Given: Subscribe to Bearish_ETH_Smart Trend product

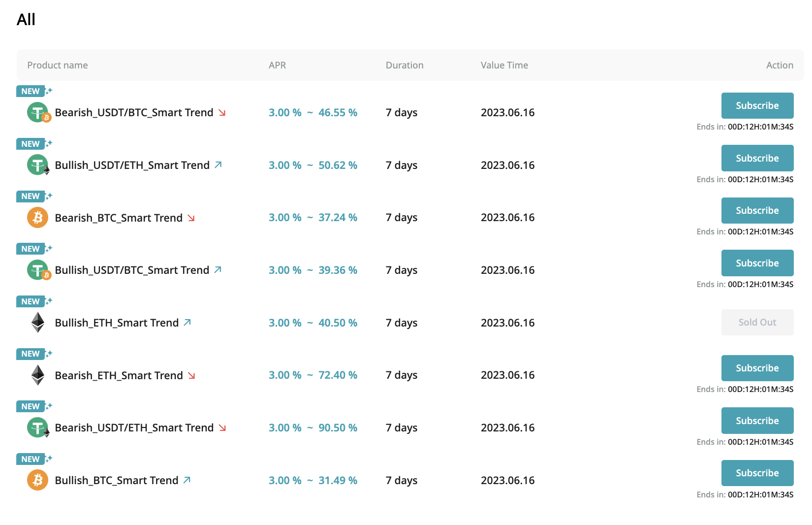Looking at the screenshot, I should pos(757,368).
